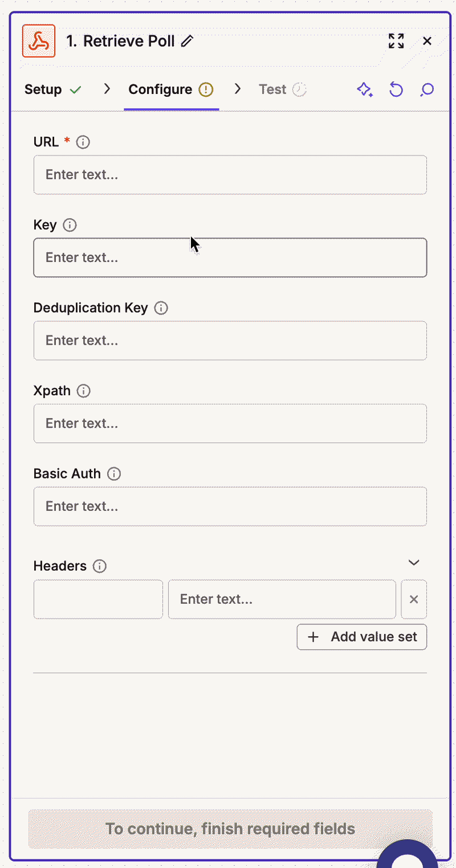Show info tooltip for Basic Auth

click(x=114, y=474)
